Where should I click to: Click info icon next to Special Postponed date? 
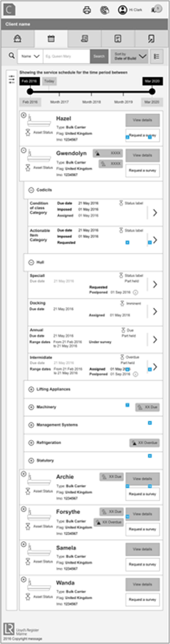tap(135, 292)
